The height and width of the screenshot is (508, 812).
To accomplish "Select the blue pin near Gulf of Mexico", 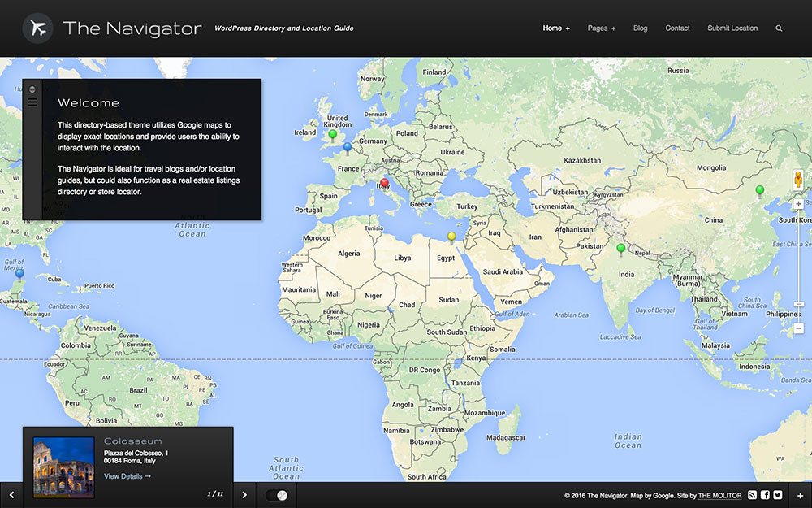I will point(19,274).
